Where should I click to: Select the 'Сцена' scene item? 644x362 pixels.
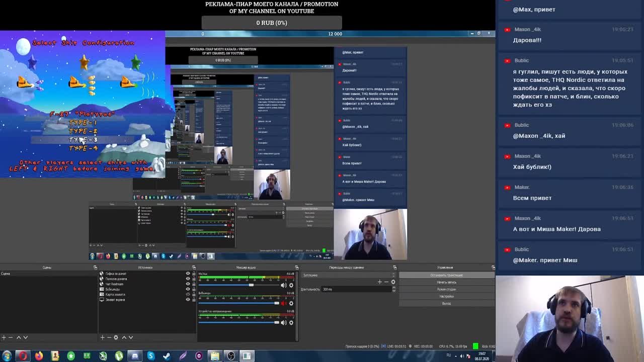pyautogui.click(x=6, y=274)
